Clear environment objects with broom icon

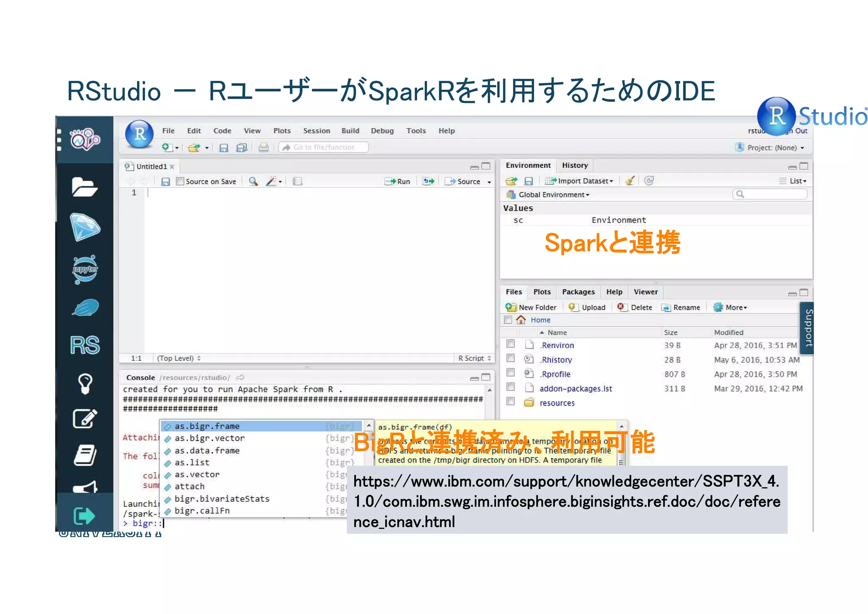[x=630, y=181]
